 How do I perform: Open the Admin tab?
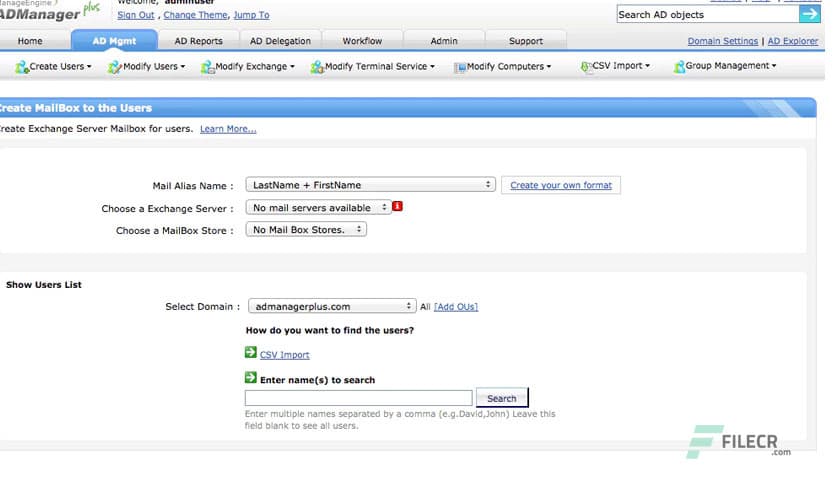(444, 41)
